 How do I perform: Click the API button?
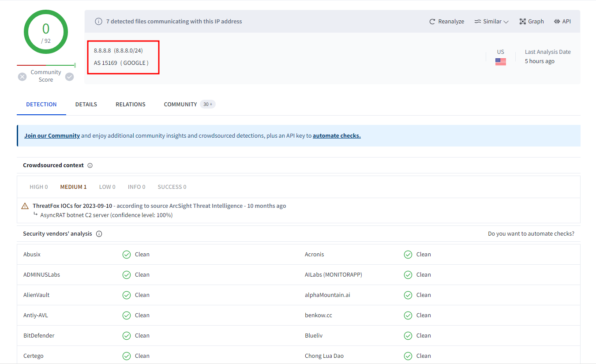[x=562, y=21]
